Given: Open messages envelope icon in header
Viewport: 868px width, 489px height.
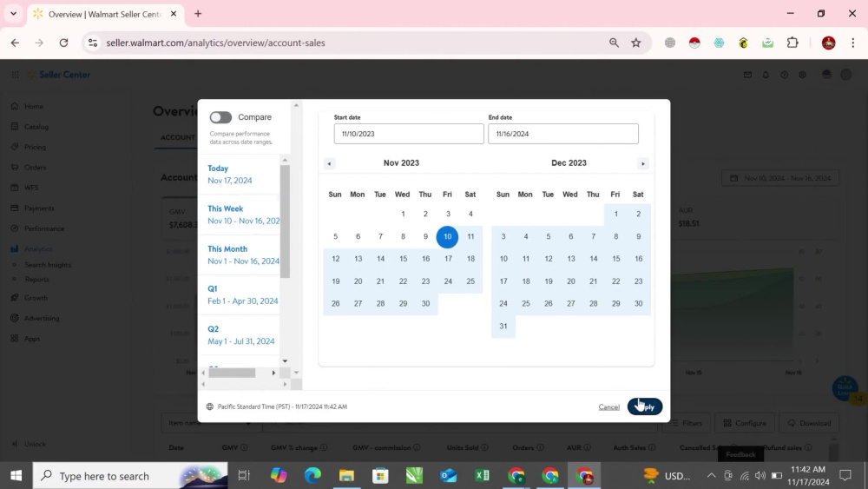Looking at the screenshot, I should click(x=747, y=75).
